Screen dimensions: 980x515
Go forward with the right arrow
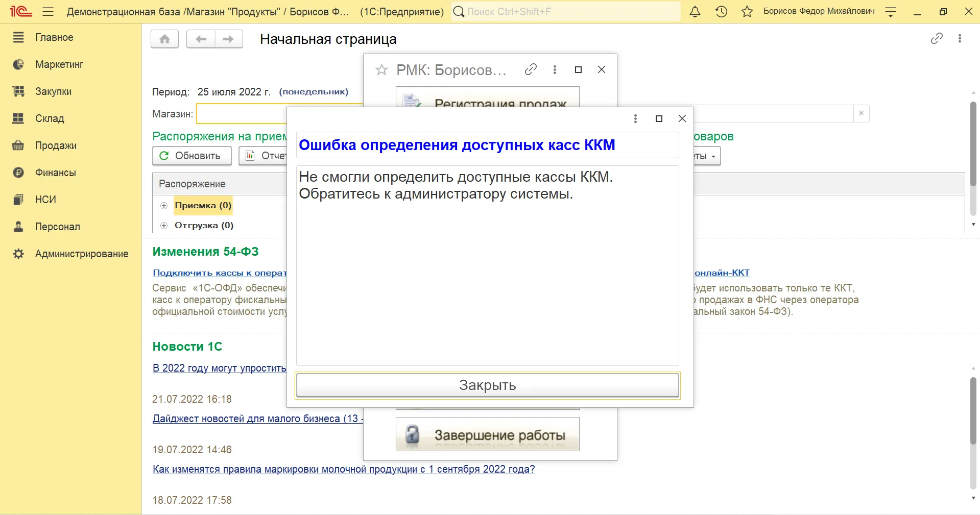(x=228, y=39)
